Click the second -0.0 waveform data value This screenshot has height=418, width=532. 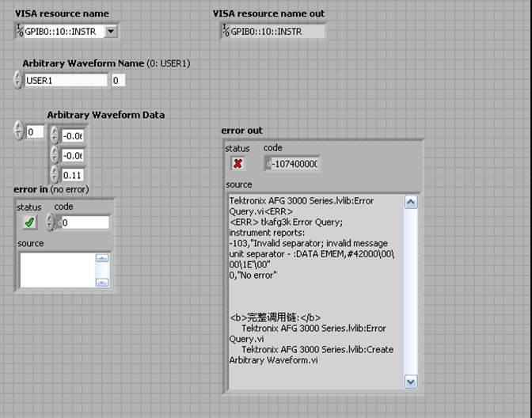pos(73,156)
